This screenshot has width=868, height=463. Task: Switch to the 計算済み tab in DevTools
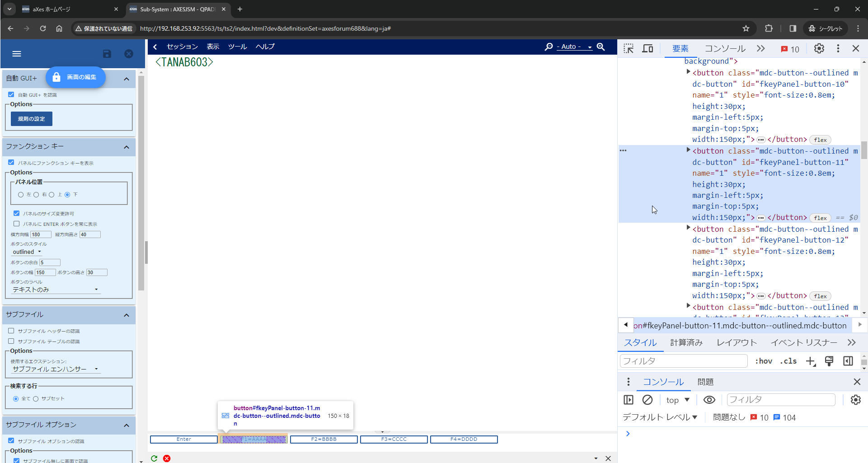[686, 343]
